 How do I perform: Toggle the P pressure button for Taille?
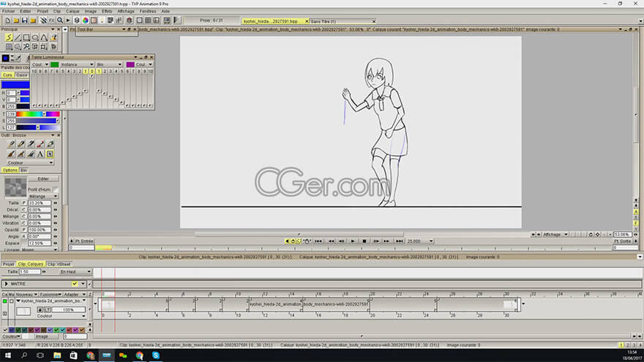click(24, 203)
